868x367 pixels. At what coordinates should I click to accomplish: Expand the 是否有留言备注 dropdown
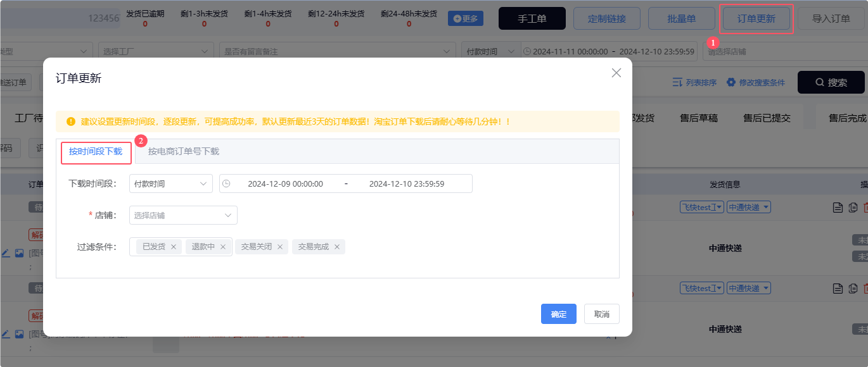(337, 51)
